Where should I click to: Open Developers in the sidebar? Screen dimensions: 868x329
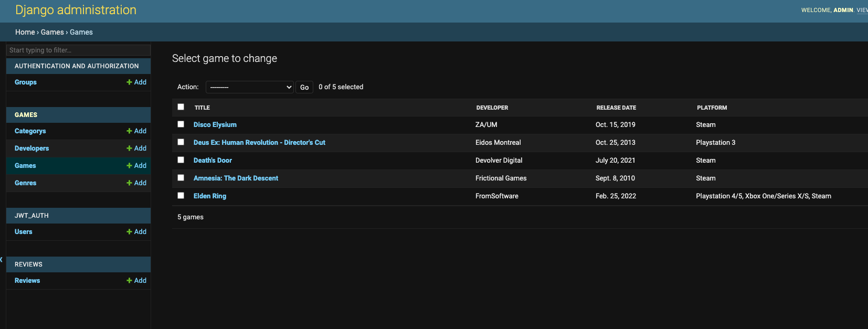click(31, 148)
